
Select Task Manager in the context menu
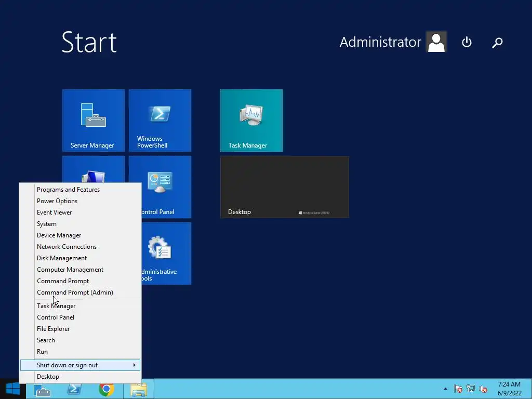(x=81, y=306)
